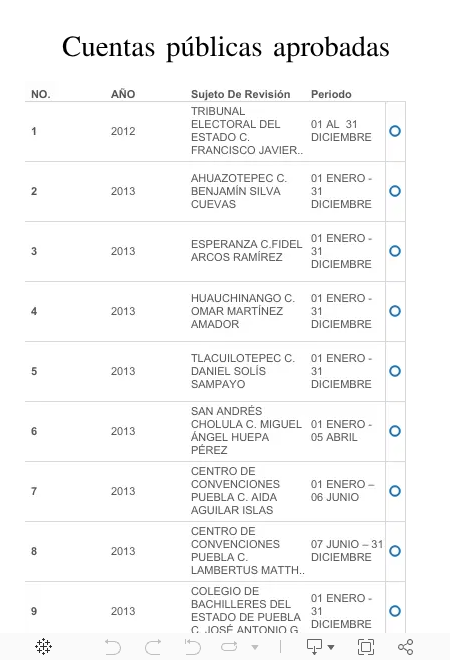Click the Share icon
Viewport: 450px width, 660px height.
pyautogui.click(x=405, y=647)
